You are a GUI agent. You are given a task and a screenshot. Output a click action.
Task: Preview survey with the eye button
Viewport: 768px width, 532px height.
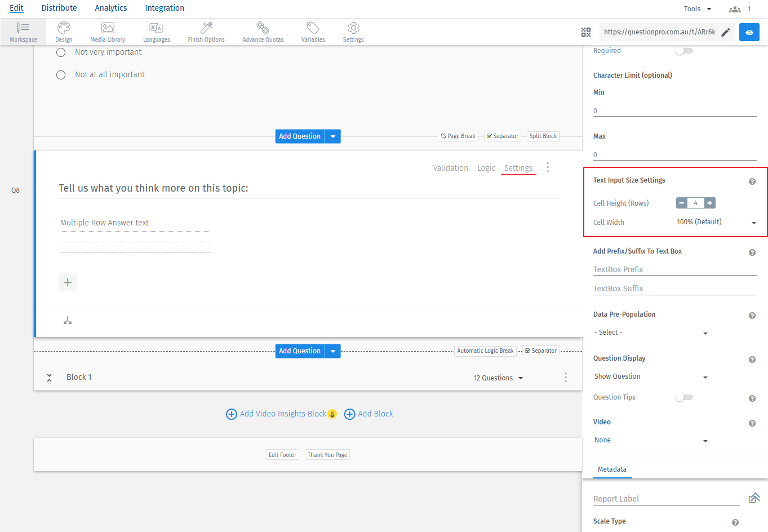pos(749,32)
